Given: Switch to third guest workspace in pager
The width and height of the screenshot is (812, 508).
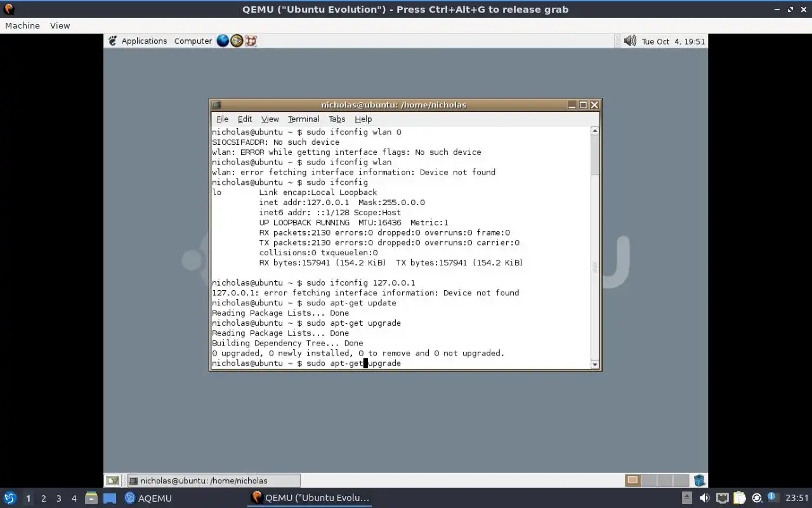Looking at the screenshot, I should pyautogui.click(x=665, y=481).
